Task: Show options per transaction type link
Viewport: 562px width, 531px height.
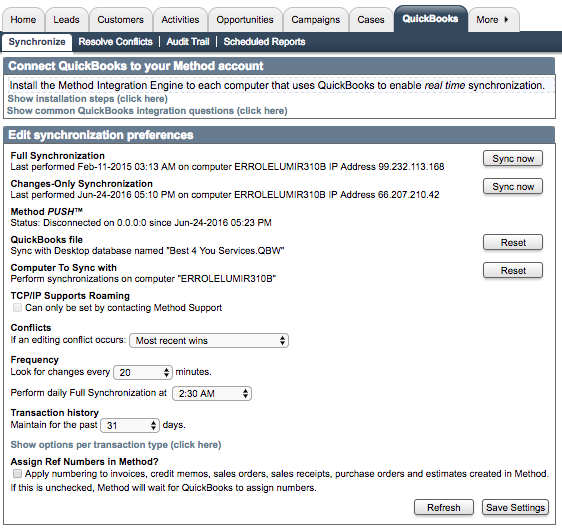Action: pyautogui.click(x=116, y=445)
